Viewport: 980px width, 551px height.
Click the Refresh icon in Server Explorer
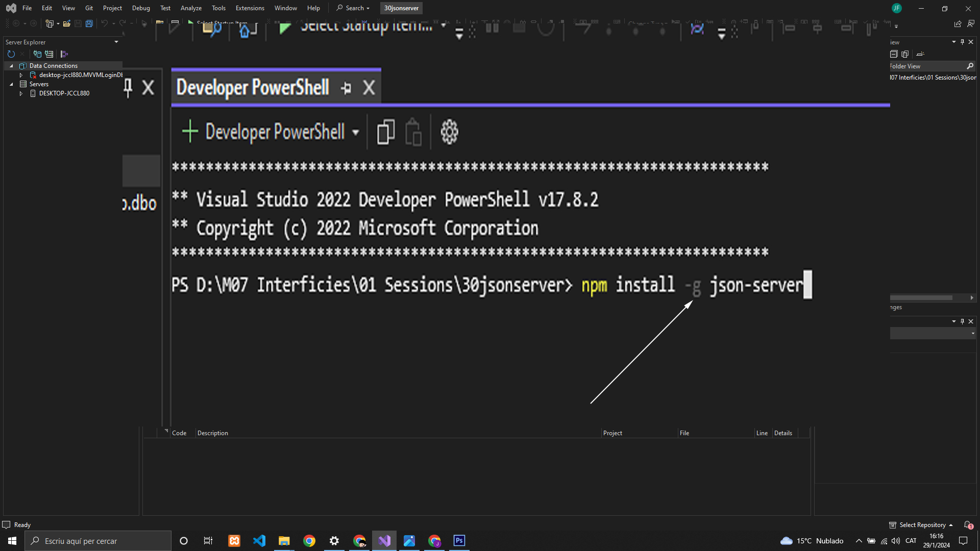tap(11, 54)
